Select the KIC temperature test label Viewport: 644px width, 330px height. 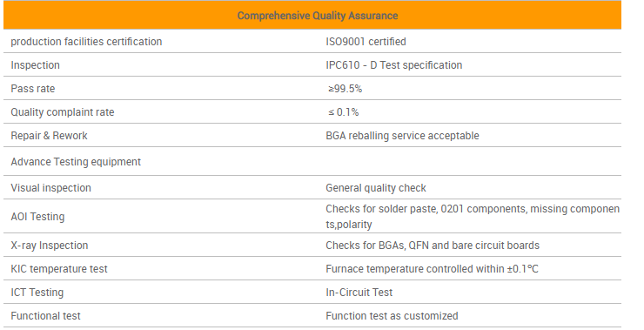[x=59, y=268]
